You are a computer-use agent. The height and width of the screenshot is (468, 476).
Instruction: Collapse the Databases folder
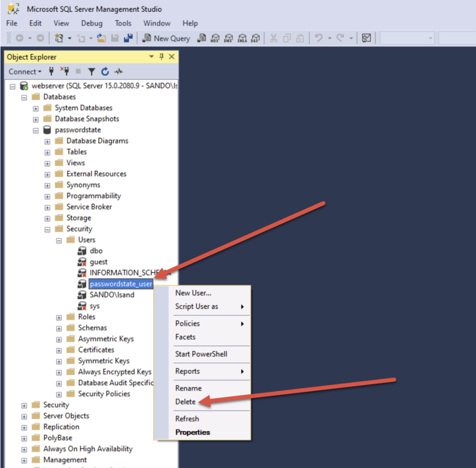(24, 98)
